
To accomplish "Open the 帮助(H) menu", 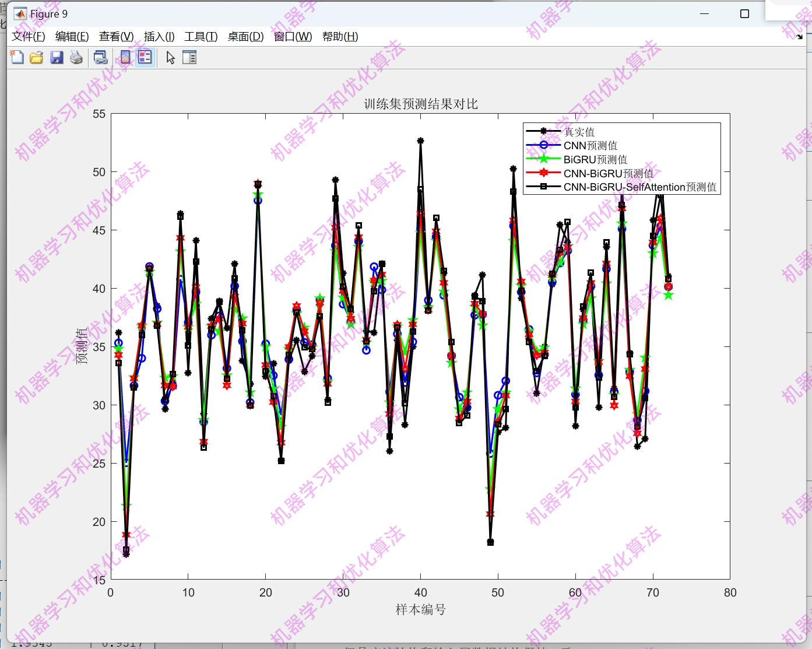I will point(340,36).
